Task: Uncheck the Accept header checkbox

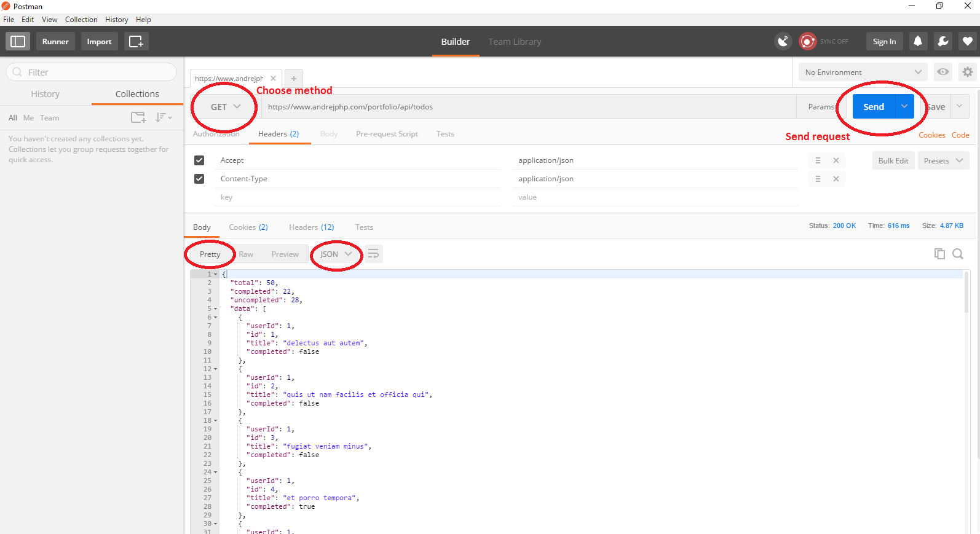Action: point(199,160)
